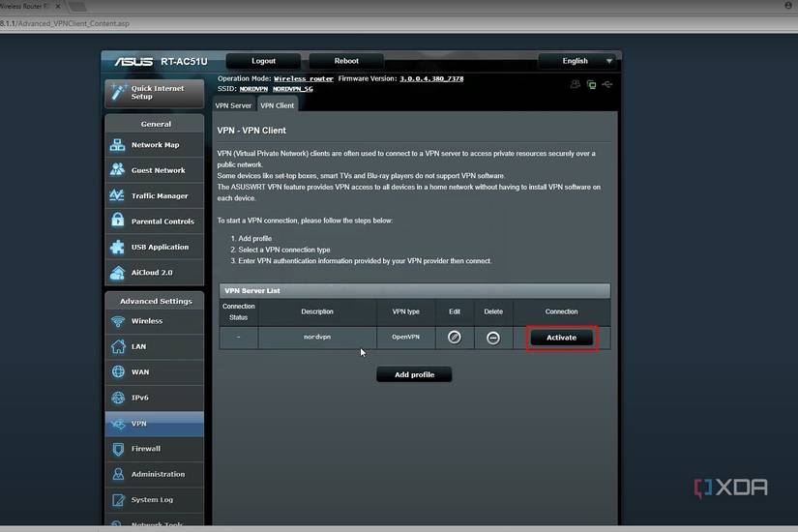Click the Reboot button
798x532 pixels.
pos(346,61)
